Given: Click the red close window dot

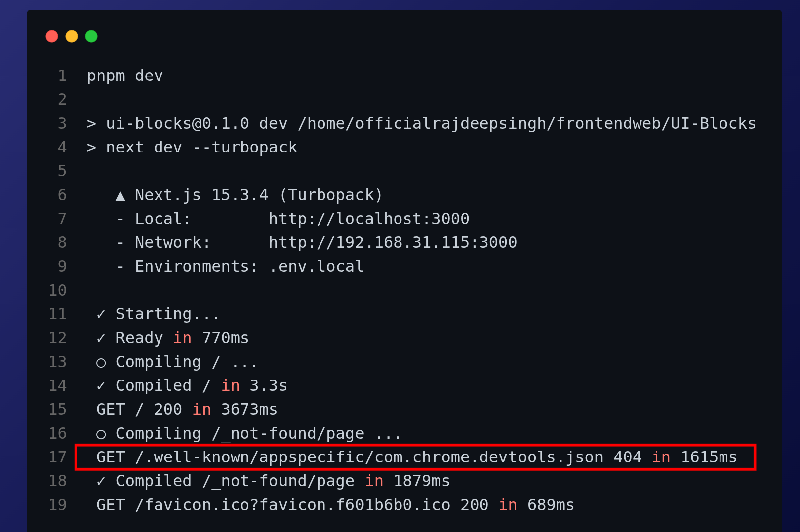Looking at the screenshot, I should [52, 36].
